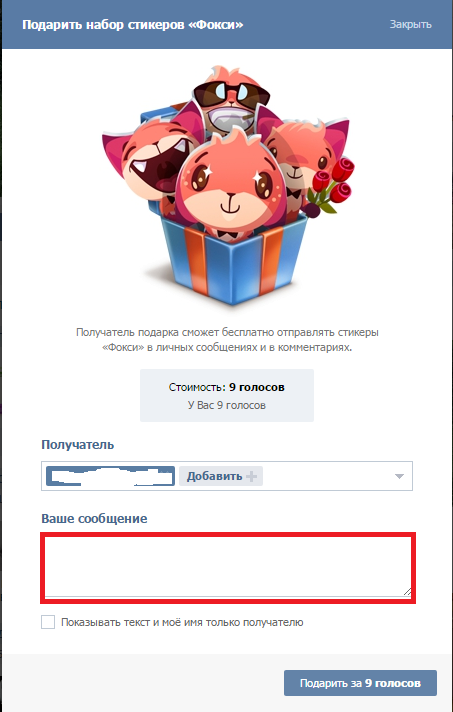This screenshot has height=712, width=453.
Task: Click the 'Показывать текст и моё имя' label
Action: coord(182,622)
